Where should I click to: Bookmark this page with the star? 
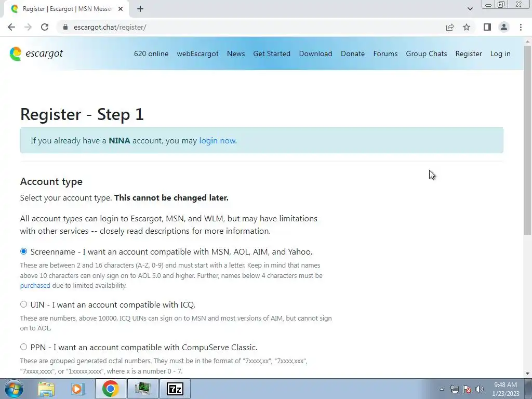coord(467,27)
